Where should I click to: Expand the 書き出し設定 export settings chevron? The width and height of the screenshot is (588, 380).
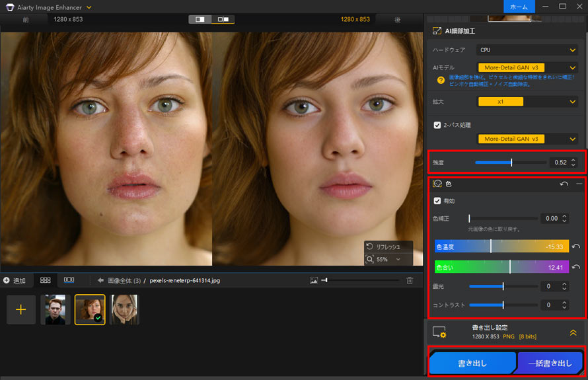573,332
